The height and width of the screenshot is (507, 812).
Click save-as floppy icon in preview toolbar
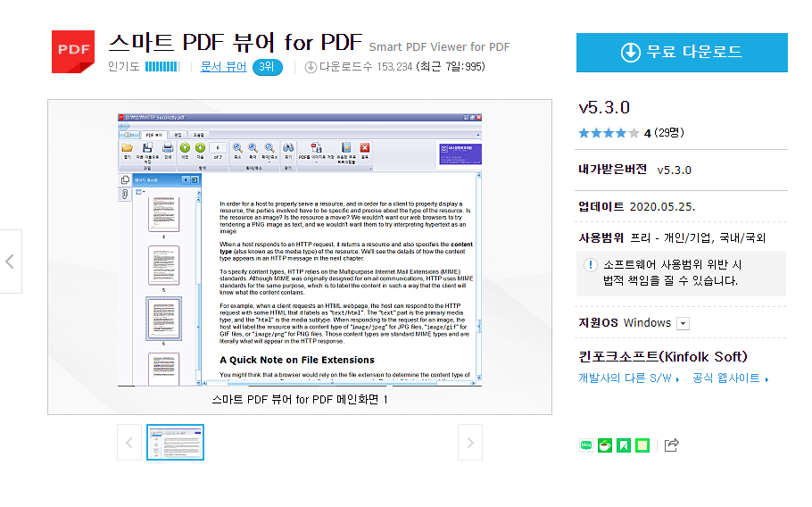point(147,148)
